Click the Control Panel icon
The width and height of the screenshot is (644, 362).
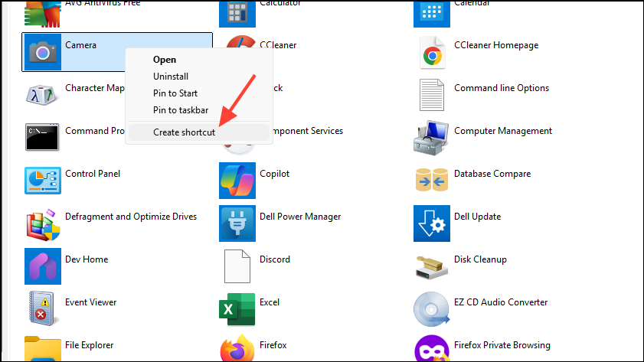pyautogui.click(x=43, y=180)
